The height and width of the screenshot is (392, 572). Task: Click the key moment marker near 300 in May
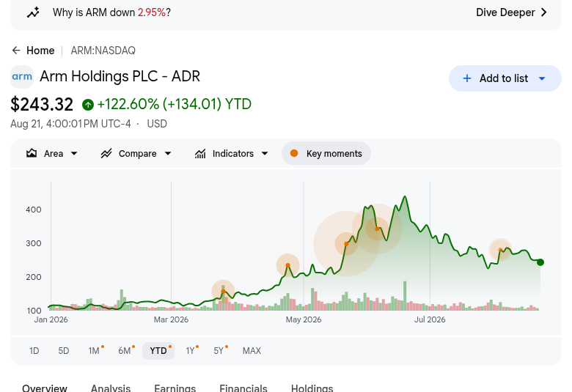346,244
